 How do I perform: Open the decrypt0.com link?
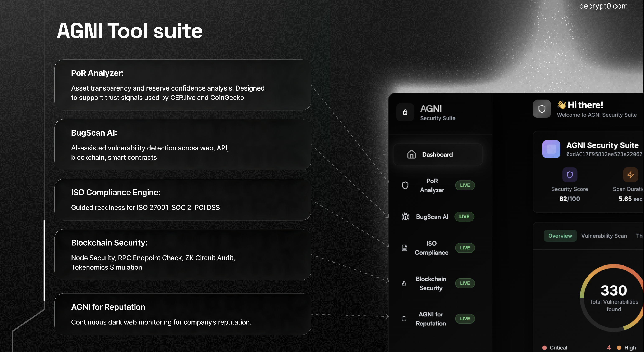[603, 6]
